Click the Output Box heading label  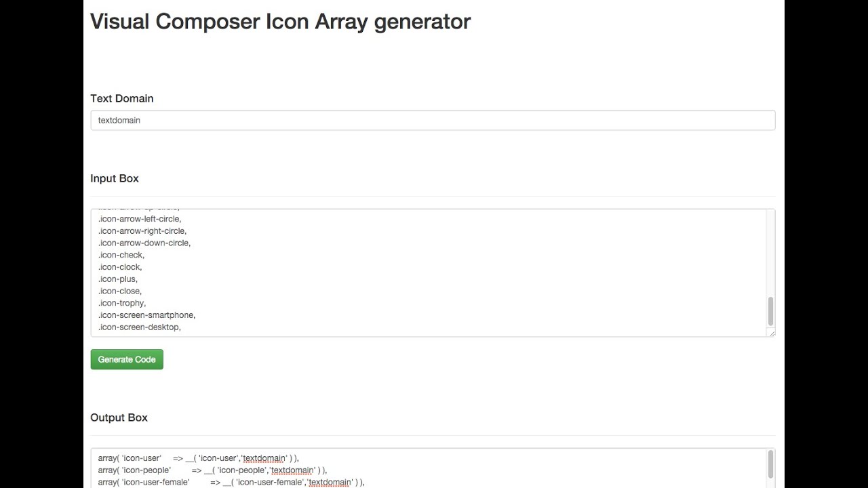pos(119,418)
